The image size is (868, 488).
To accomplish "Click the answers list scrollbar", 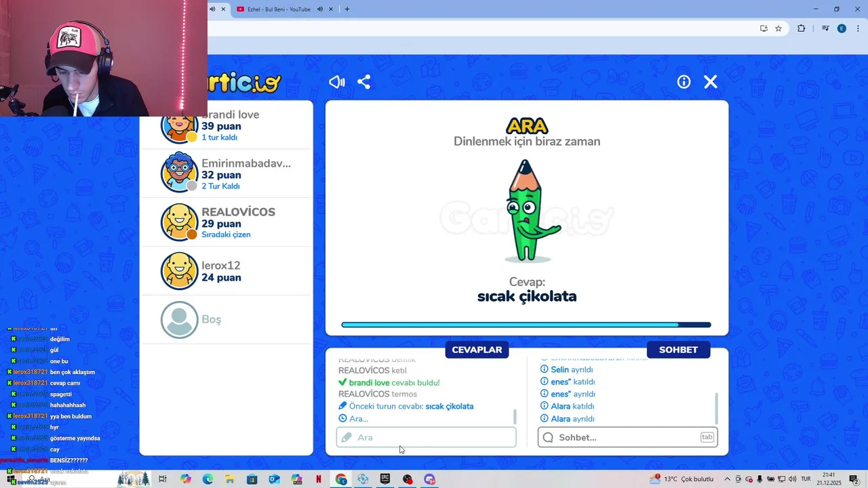I will [x=515, y=416].
